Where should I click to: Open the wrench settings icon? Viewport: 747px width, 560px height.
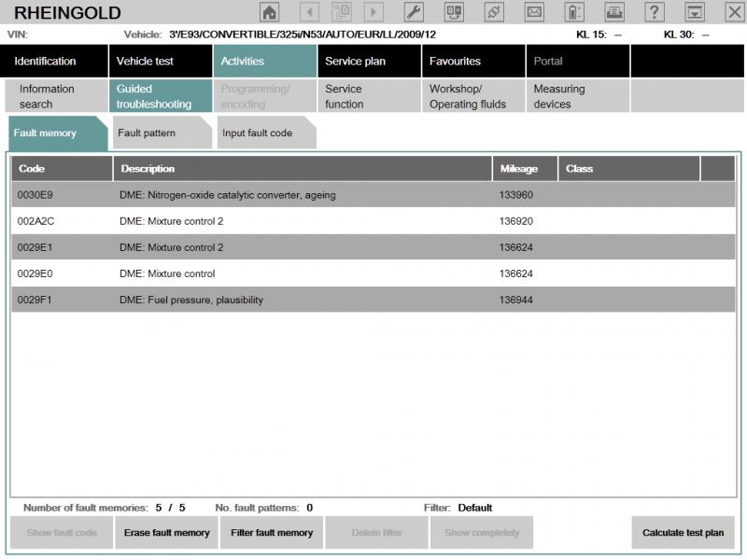click(414, 12)
